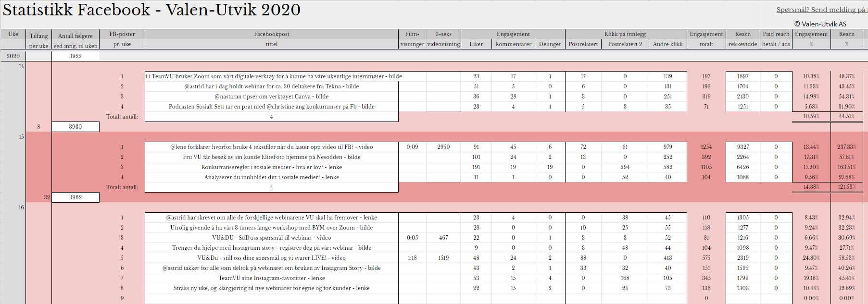868x304 pixels.
Task: Click the follower count cell showing 3962
Action: click(x=75, y=197)
